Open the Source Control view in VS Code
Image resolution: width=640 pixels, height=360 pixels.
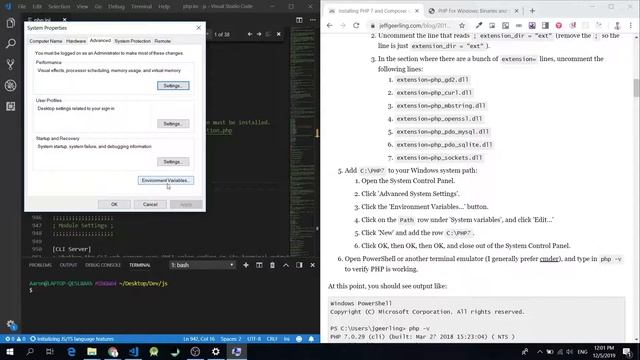coord(11,64)
